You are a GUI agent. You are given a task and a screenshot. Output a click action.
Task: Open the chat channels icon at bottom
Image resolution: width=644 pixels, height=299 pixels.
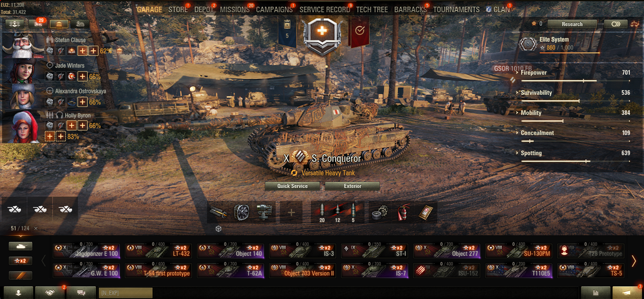tap(81, 293)
